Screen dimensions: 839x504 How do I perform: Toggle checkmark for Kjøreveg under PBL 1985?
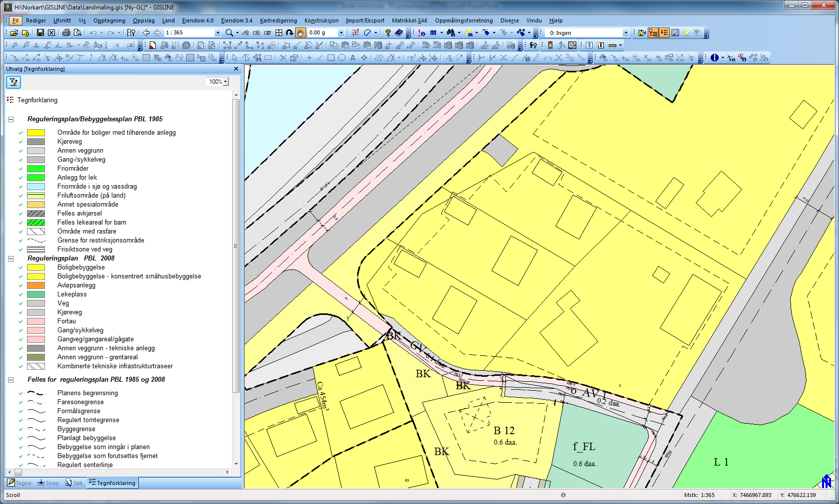click(x=20, y=142)
